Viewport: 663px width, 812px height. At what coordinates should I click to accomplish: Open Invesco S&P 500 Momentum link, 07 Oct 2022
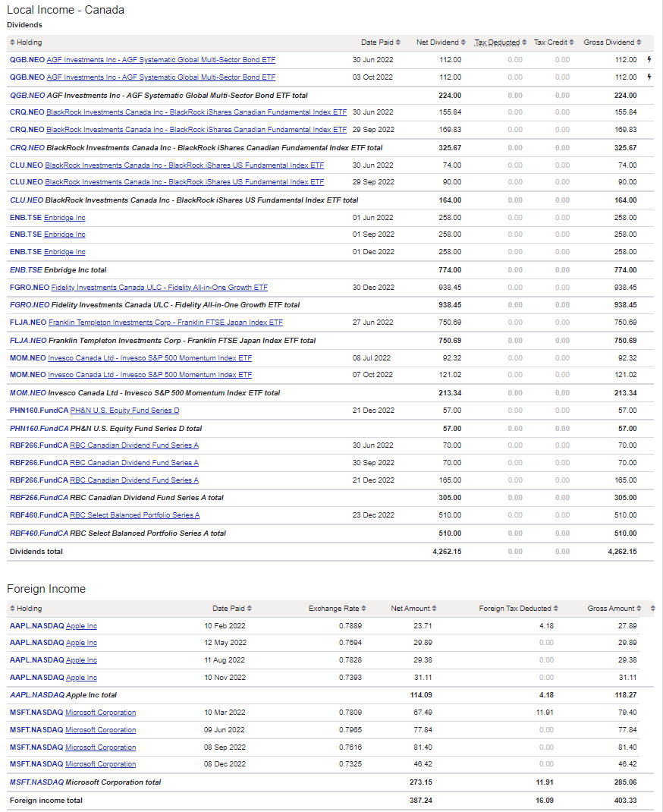[x=150, y=374]
